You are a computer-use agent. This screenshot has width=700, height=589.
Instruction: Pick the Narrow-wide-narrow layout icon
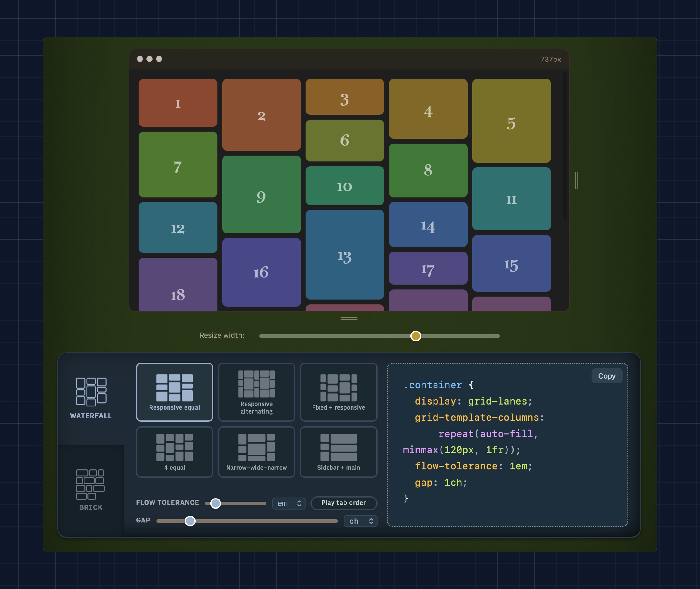[256, 452]
